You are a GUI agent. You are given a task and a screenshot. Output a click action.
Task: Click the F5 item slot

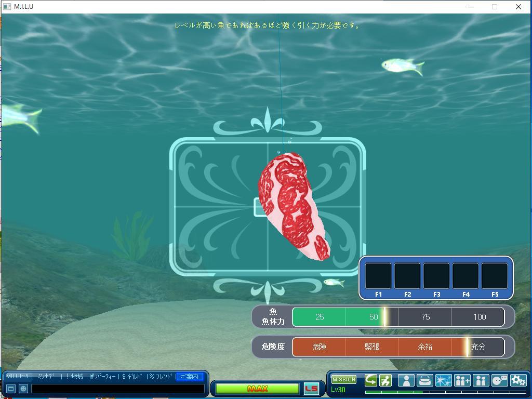coord(495,276)
